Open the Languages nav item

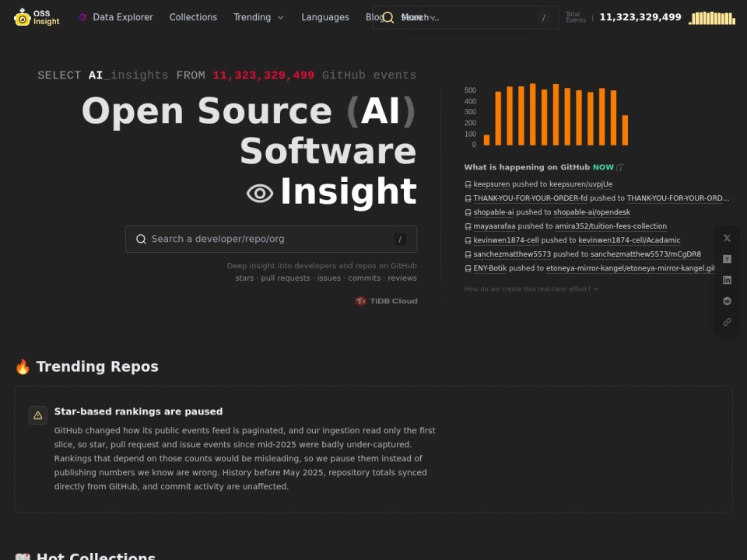pos(325,17)
